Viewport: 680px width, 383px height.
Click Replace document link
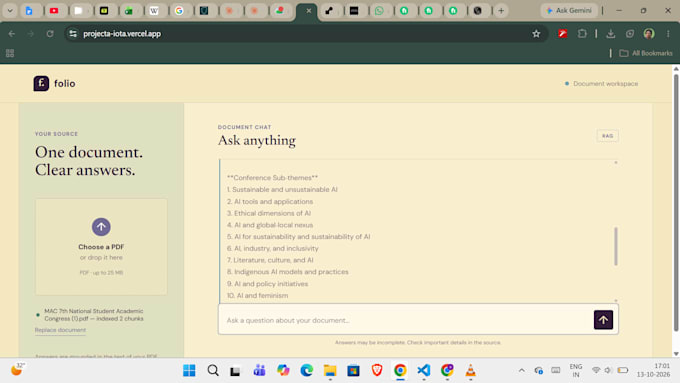click(x=60, y=330)
